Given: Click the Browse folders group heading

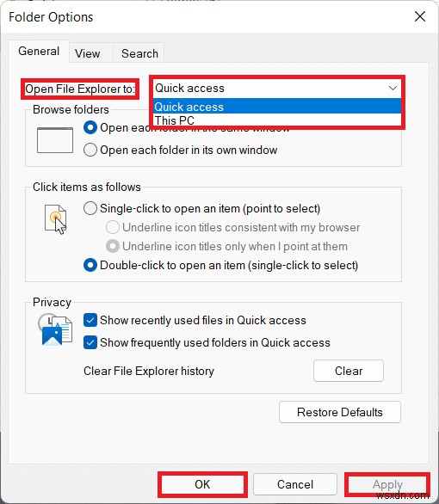Looking at the screenshot, I should (71, 109).
